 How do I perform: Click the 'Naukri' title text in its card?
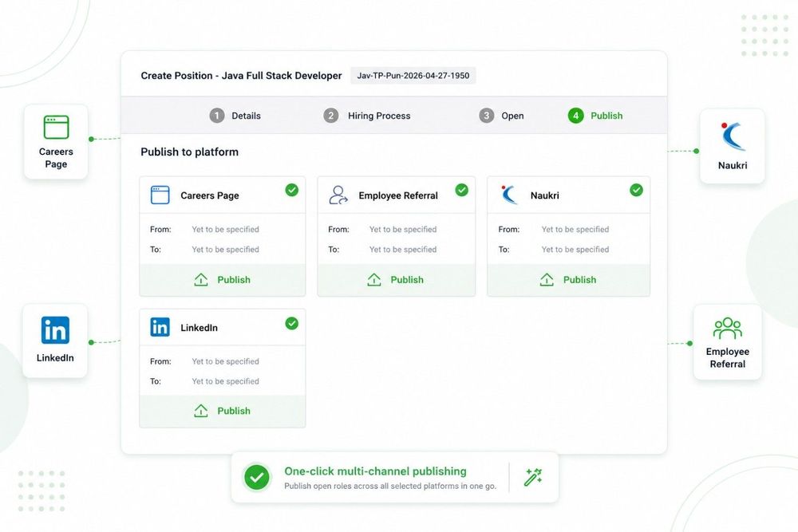(x=544, y=195)
